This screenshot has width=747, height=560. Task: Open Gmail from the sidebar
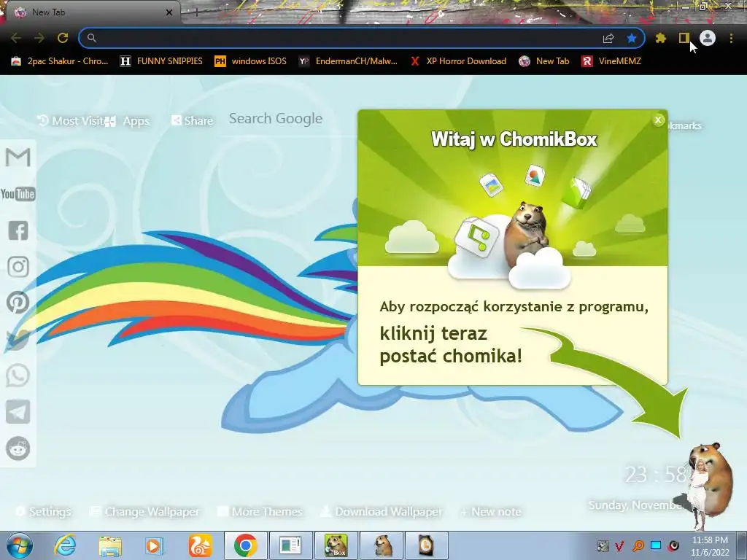pyautogui.click(x=18, y=157)
